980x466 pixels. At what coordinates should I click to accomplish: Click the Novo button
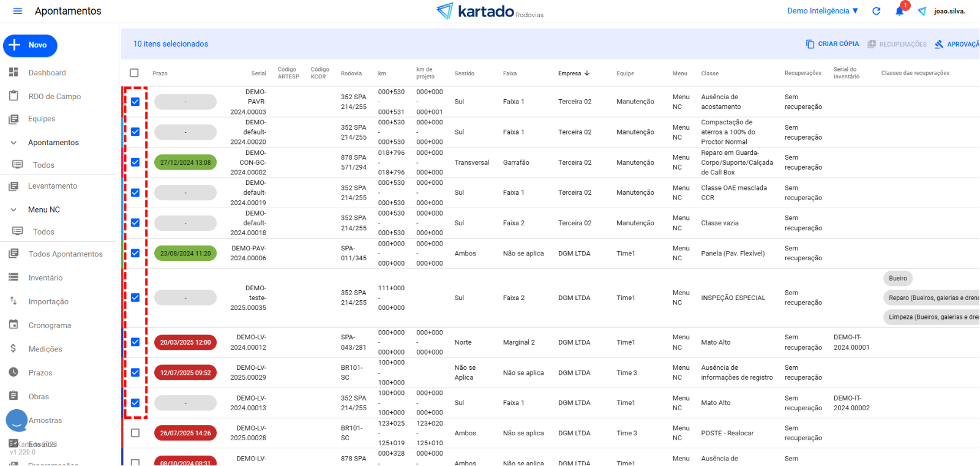(x=30, y=45)
